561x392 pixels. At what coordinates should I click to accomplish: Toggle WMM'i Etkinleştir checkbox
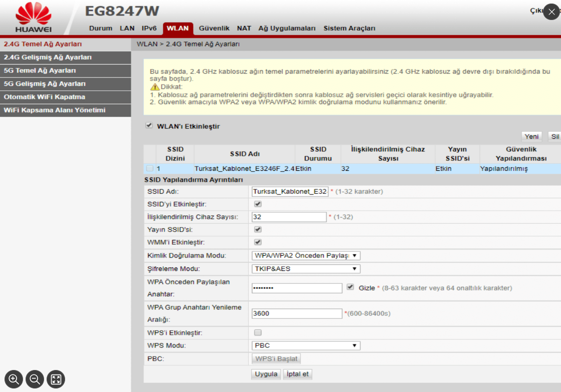click(257, 242)
